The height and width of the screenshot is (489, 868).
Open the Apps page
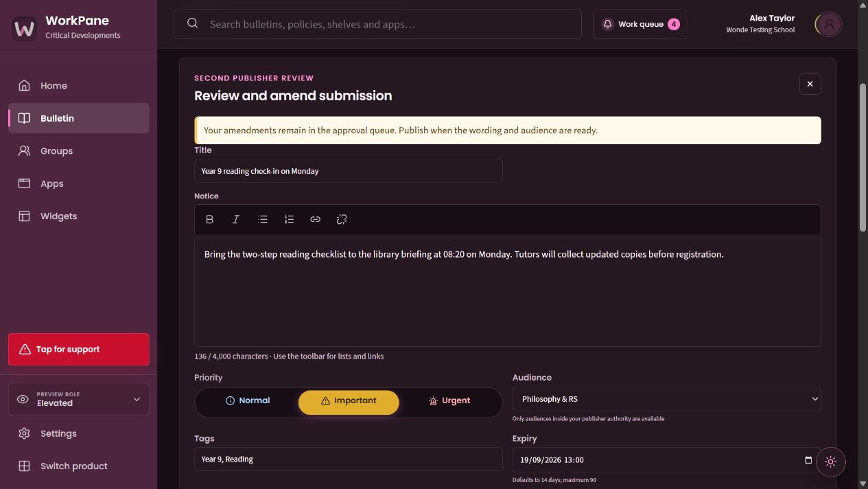(x=79, y=183)
